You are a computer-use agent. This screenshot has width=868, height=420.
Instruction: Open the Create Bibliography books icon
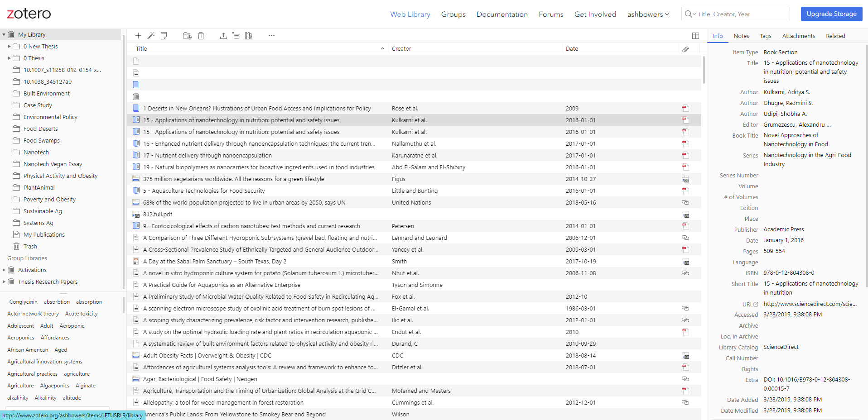pos(248,35)
